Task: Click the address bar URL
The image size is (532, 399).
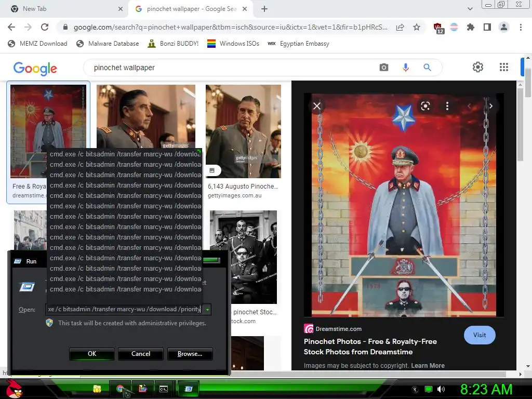Action: click(x=230, y=27)
